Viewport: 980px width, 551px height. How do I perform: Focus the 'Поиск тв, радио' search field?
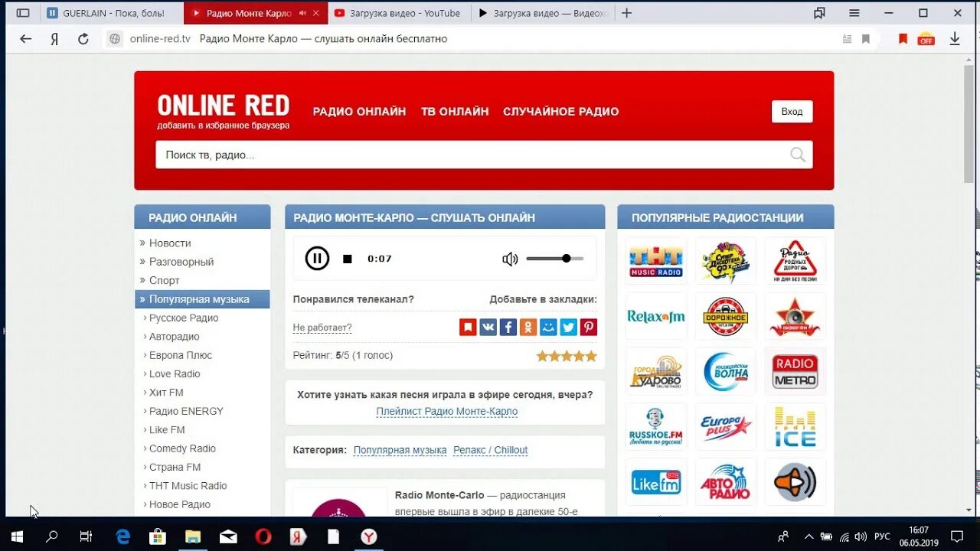(x=484, y=155)
